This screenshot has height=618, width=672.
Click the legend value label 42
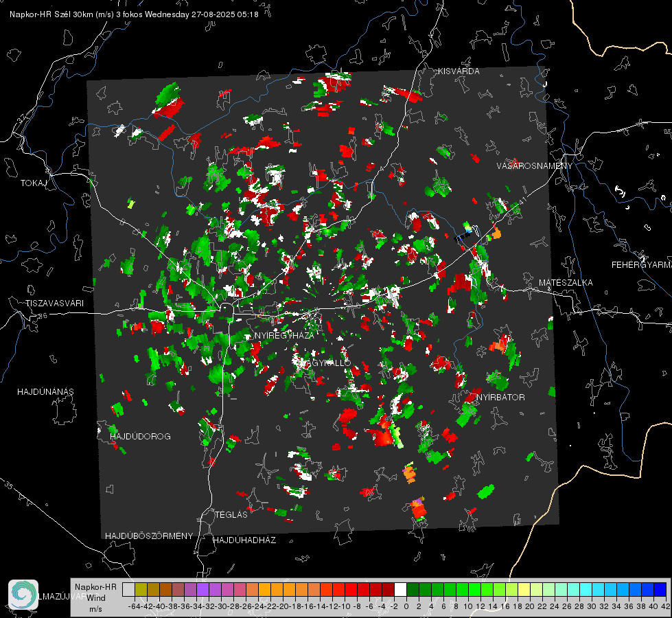click(x=666, y=606)
